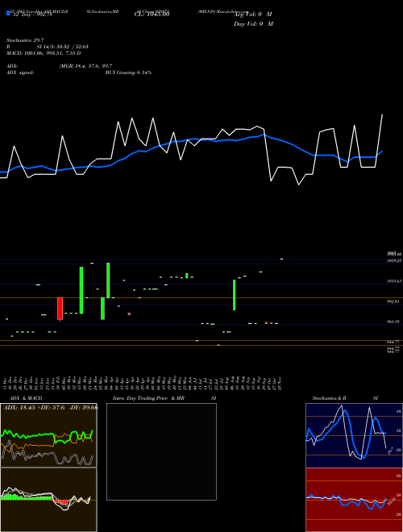This screenshot has height=532, width=403.
Task: Click the 'Stochastics & R' panel heading
Action: coord(330,398)
